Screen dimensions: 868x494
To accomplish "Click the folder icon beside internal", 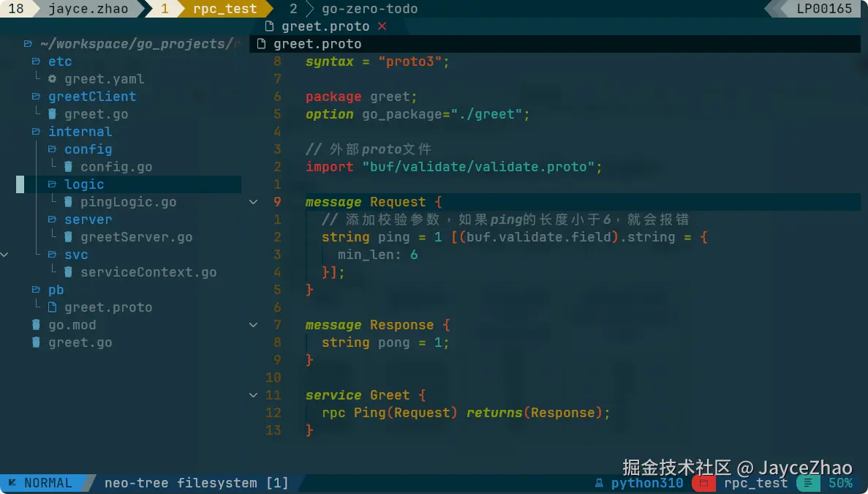I will click(x=36, y=132).
